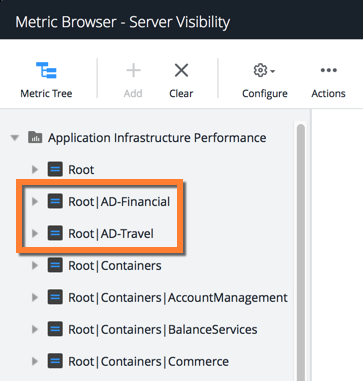The image size is (363, 381).
Task: Select the Root|Containers label
Action: pyautogui.click(x=115, y=266)
